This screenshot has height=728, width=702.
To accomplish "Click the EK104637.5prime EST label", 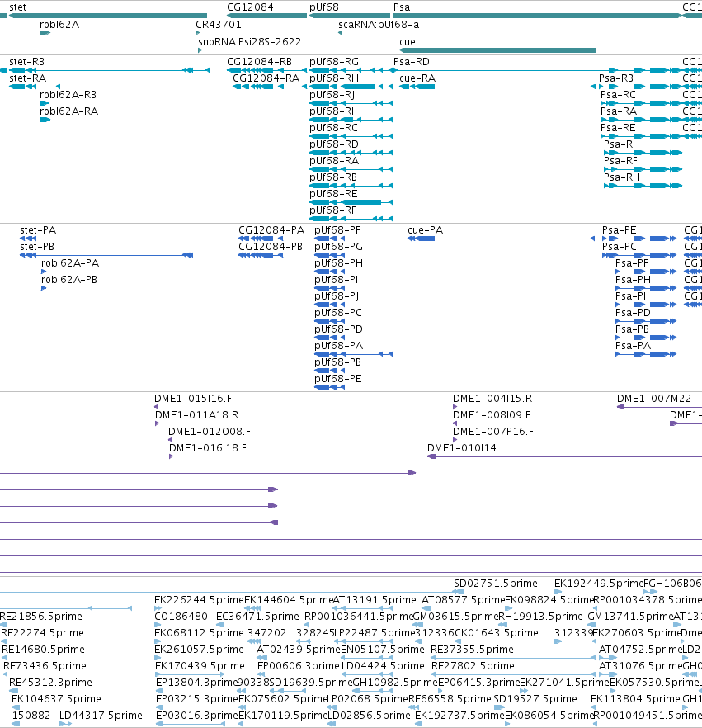I will pyautogui.click(x=56, y=699).
